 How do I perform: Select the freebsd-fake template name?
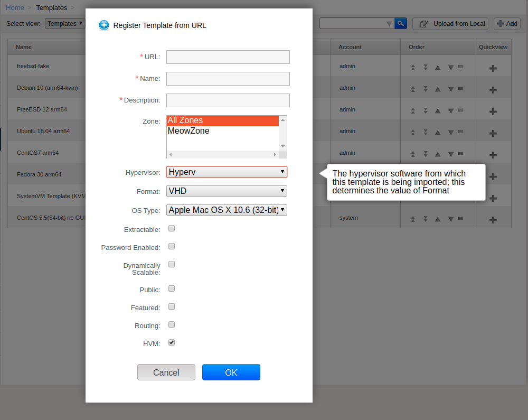click(33, 66)
